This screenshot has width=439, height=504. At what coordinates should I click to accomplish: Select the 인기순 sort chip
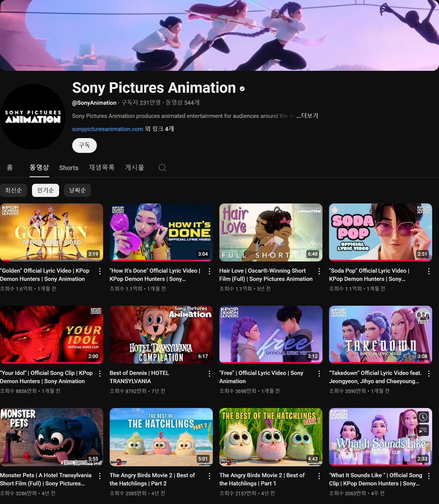pos(45,190)
